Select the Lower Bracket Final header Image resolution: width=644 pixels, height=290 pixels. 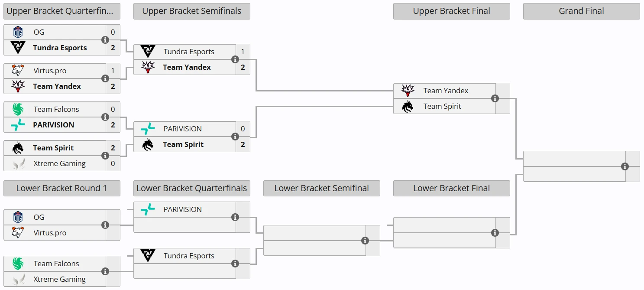click(451, 188)
